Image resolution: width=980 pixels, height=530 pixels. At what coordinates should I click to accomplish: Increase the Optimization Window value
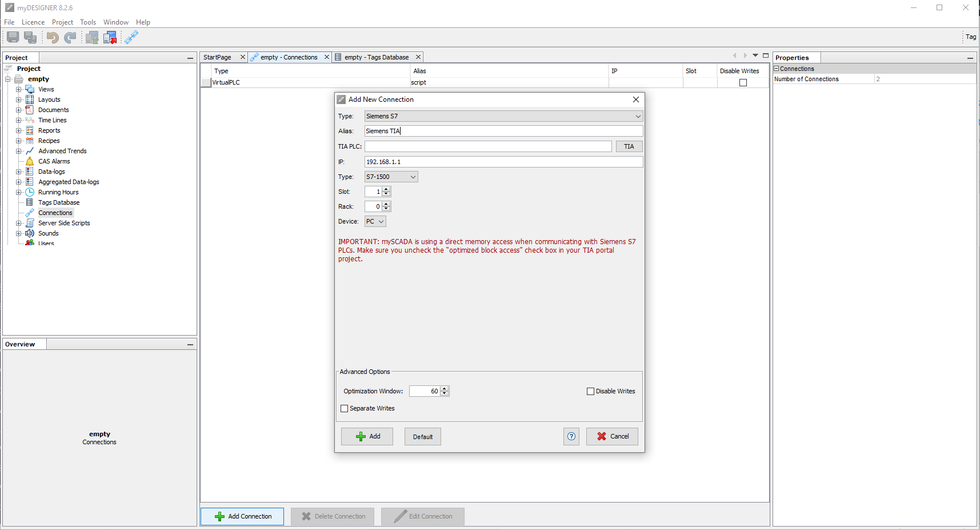[445, 389]
